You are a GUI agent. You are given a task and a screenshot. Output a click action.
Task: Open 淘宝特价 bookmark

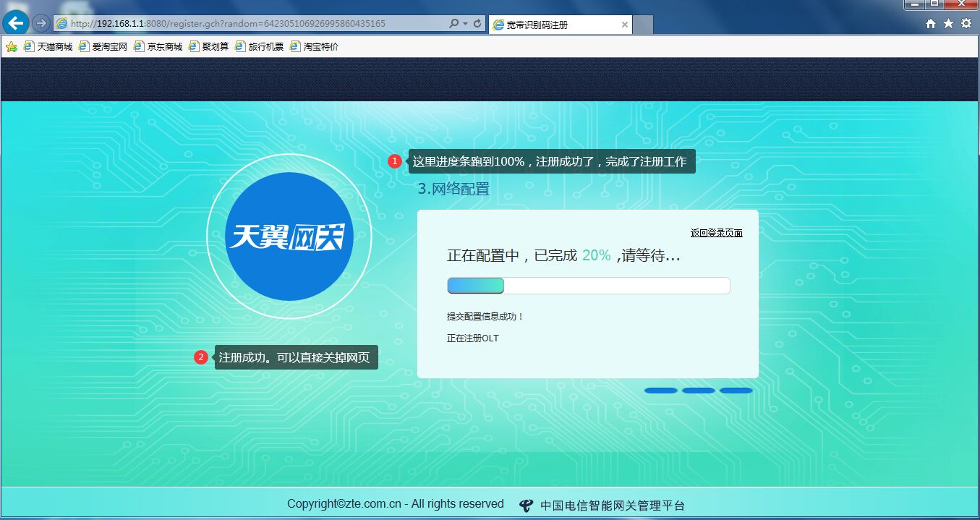point(315,47)
